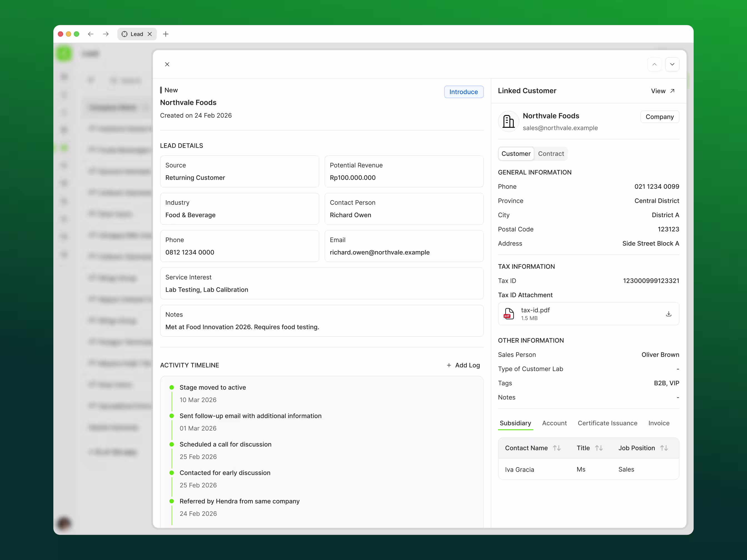Select the Invoice tab
Image resolution: width=747 pixels, height=560 pixels.
tap(659, 423)
